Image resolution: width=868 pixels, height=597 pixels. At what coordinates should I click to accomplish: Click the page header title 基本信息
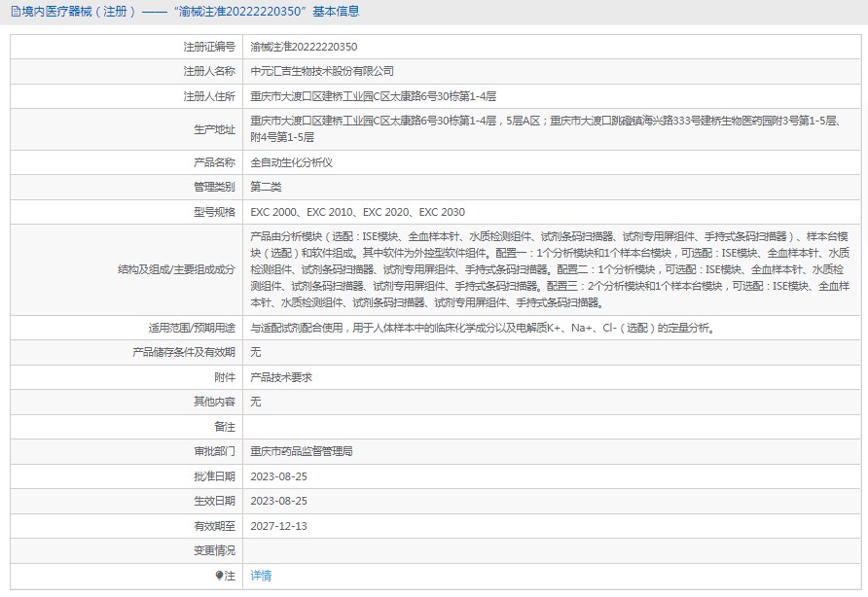(x=336, y=12)
